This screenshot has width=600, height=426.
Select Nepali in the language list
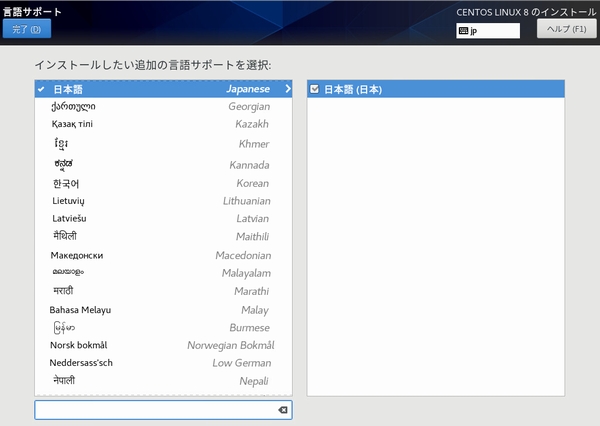point(163,381)
